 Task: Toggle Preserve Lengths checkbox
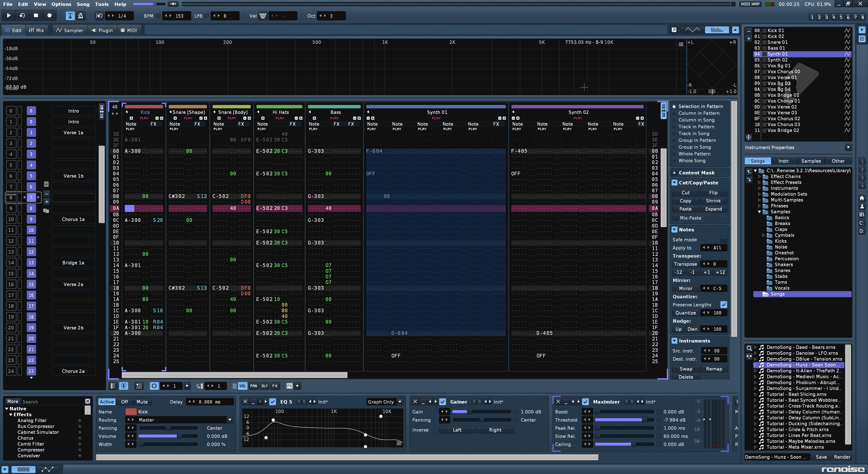click(723, 305)
